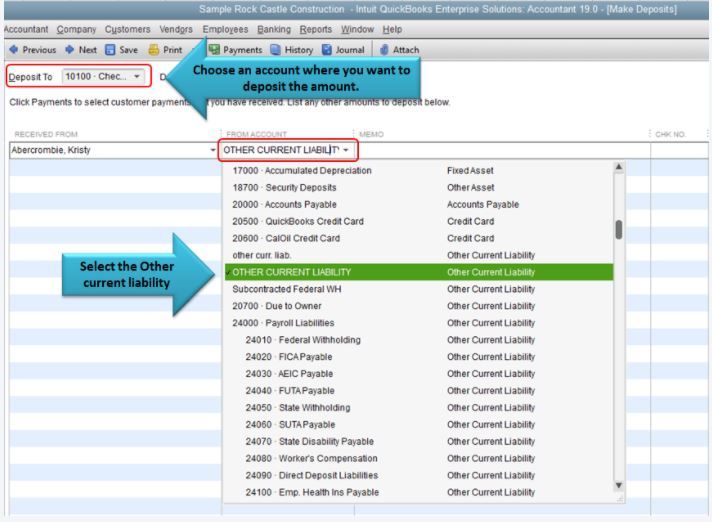The height and width of the screenshot is (522, 712).
Task: Expand the From Account dropdown arrow
Action: coord(346,150)
